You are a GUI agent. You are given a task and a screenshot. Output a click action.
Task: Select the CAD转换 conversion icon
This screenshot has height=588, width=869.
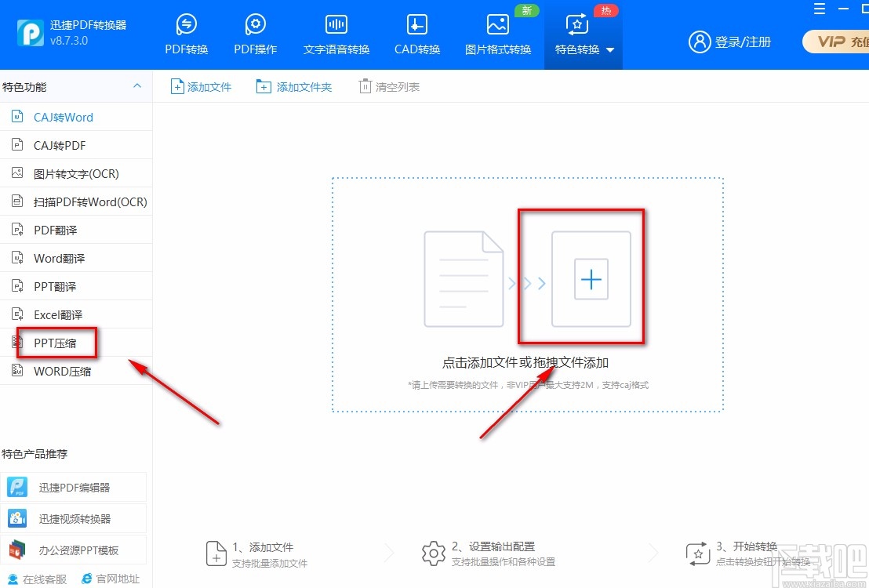pos(416,33)
